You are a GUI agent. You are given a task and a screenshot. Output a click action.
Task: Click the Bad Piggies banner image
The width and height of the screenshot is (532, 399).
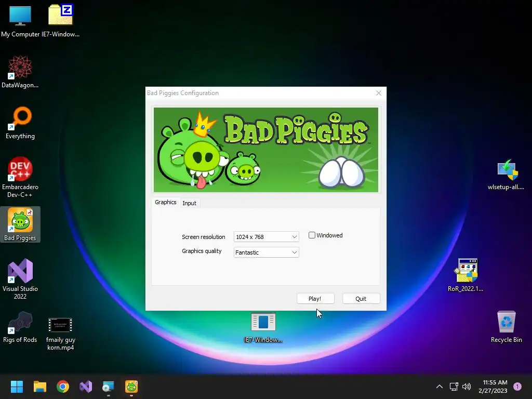(265, 150)
